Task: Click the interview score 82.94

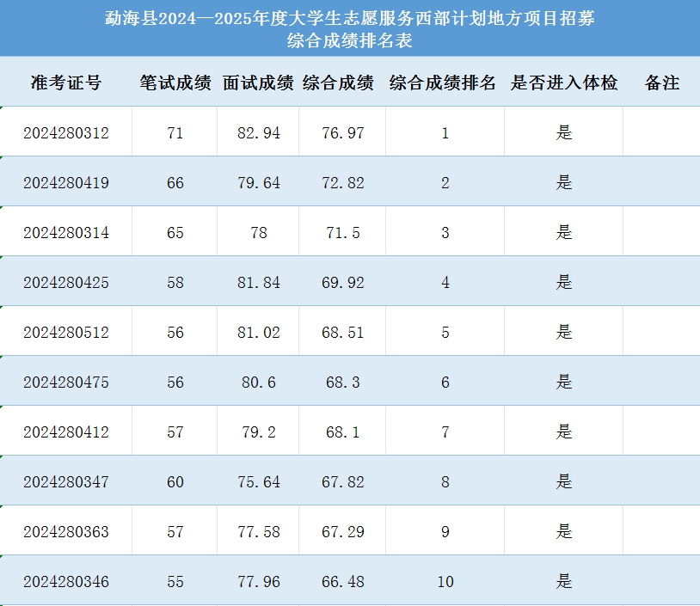Action: (259, 133)
